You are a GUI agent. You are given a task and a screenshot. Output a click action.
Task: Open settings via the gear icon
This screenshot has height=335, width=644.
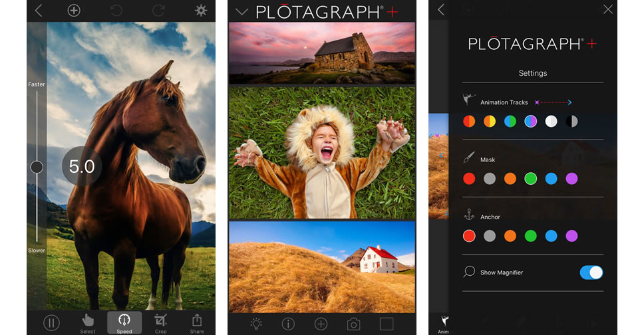tap(201, 10)
